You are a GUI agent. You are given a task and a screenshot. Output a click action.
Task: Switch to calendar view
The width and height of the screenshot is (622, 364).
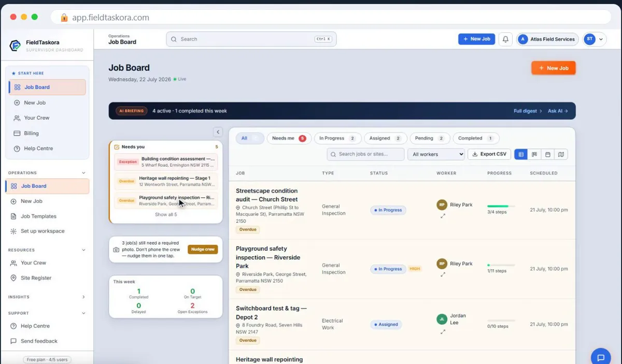point(547,154)
